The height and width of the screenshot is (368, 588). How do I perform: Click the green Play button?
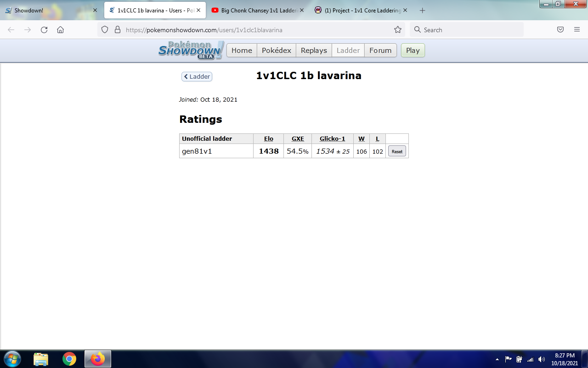[413, 50]
